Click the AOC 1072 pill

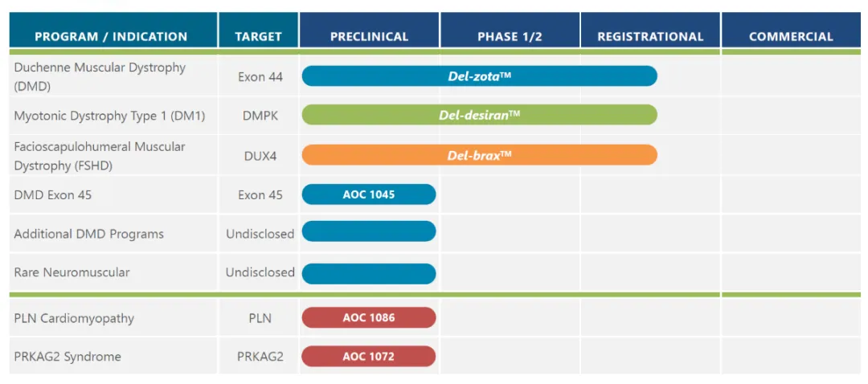(x=369, y=356)
